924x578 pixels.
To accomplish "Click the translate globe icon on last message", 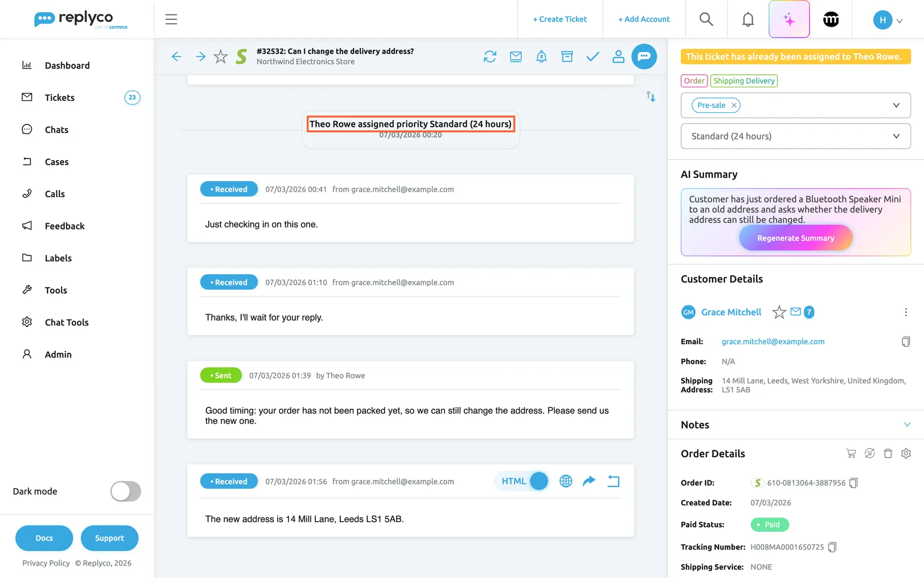I will [566, 481].
